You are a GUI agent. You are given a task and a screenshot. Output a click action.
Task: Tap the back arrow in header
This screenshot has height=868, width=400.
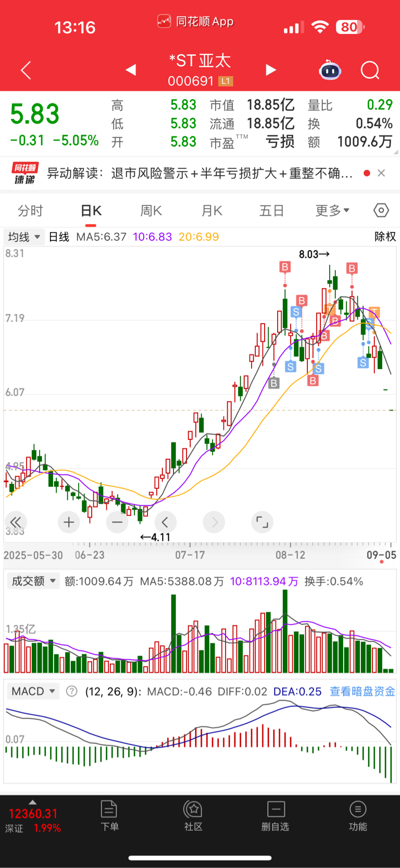pyautogui.click(x=26, y=70)
